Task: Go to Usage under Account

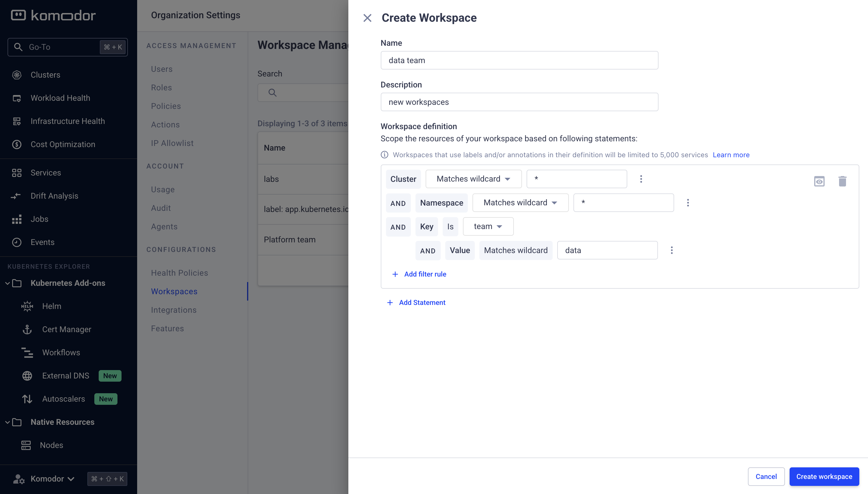Action: coord(163,189)
